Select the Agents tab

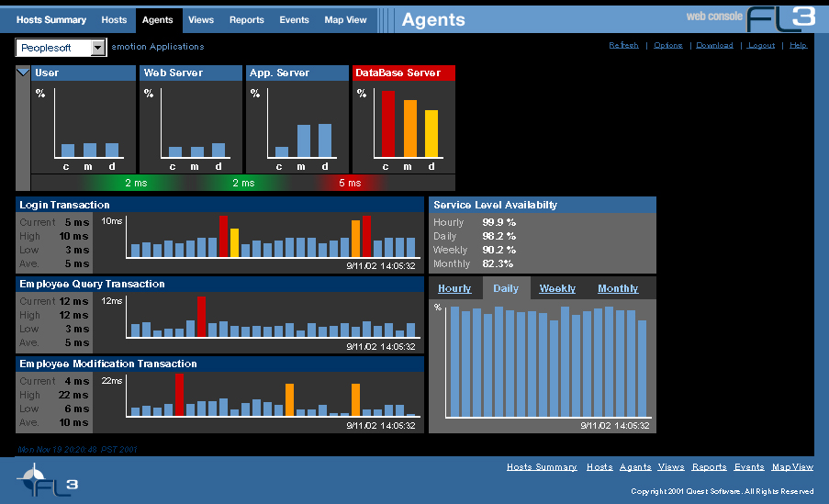pyautogui.click(x=158, y=20)
